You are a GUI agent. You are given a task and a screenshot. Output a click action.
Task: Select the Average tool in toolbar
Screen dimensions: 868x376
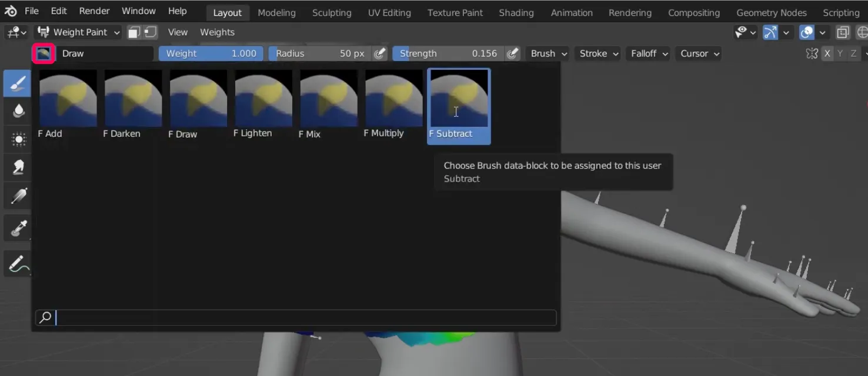(18, 139)
